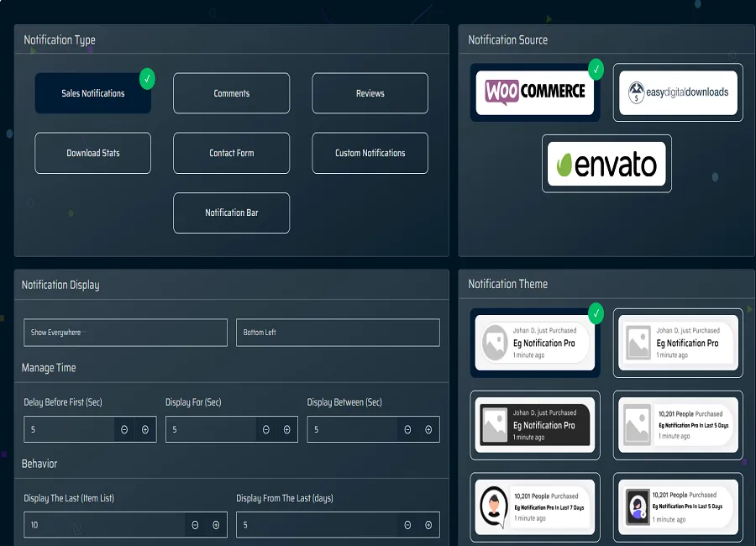Click the green checkmark on Sales Notifications
The height and width of the screenshot is (546, 756).
click(147, 79)
